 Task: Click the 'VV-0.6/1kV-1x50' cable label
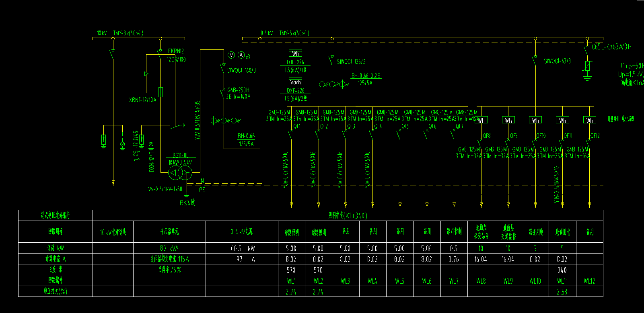pyautogui.click(x=165, y=189)
